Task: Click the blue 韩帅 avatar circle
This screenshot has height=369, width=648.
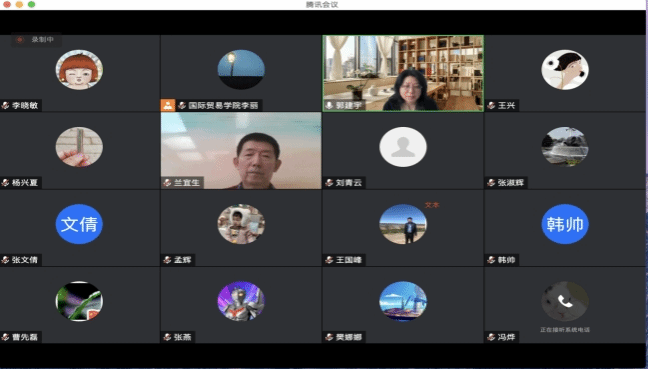Action: click(565, 224)
